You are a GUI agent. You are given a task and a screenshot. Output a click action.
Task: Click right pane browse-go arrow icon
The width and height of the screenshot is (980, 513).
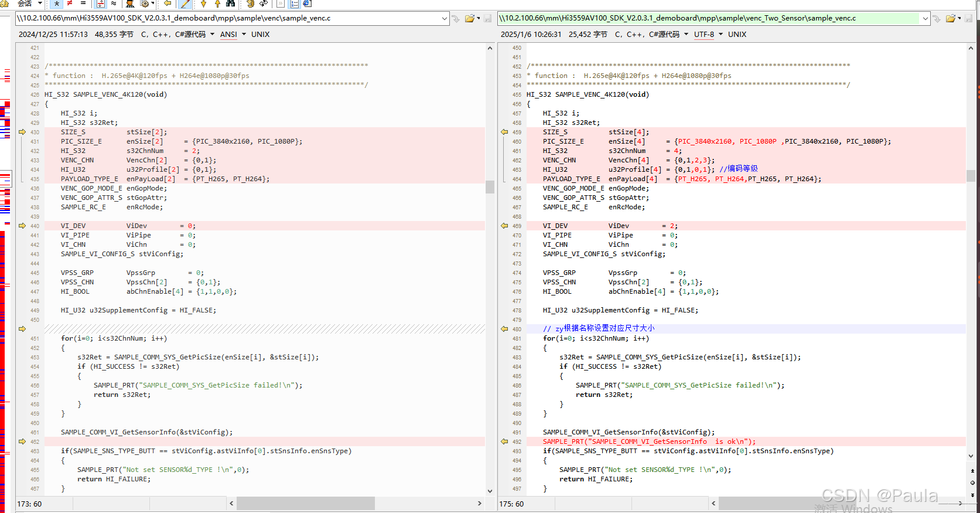937,18
